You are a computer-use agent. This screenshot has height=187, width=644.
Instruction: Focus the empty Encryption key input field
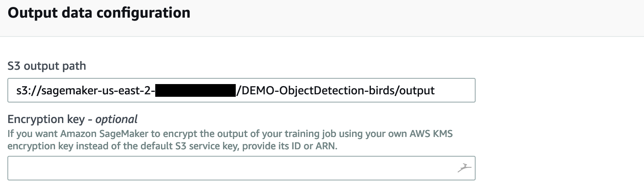pyautogui.click(x=241, y=168)
